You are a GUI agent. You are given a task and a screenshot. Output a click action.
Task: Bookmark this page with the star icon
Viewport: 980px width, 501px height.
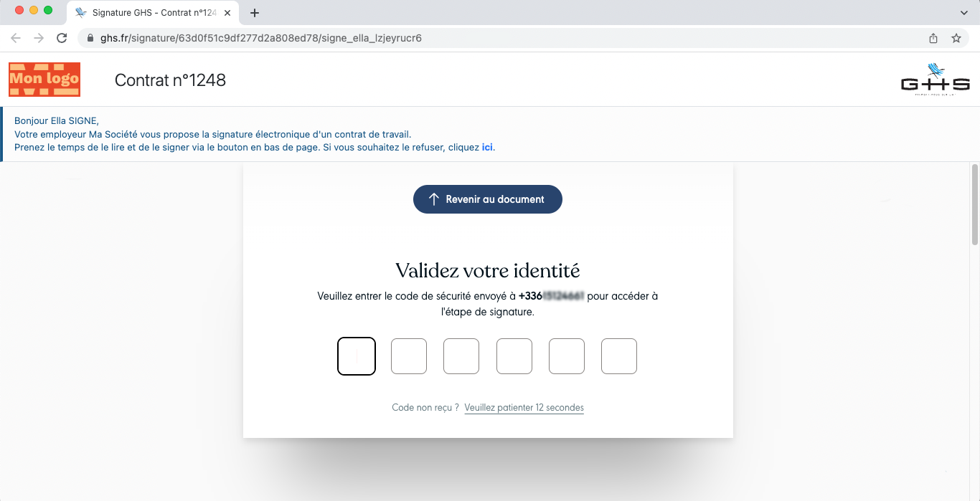956,38
